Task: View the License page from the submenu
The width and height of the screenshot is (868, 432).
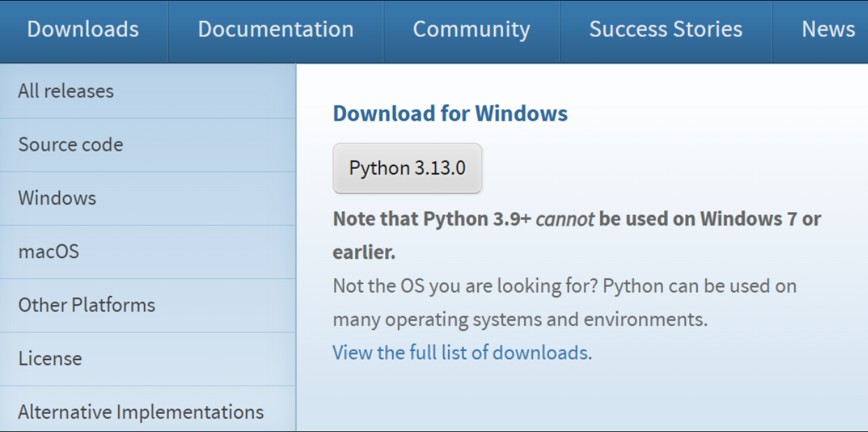Action: pyautogui.click(x=50, y=358)
